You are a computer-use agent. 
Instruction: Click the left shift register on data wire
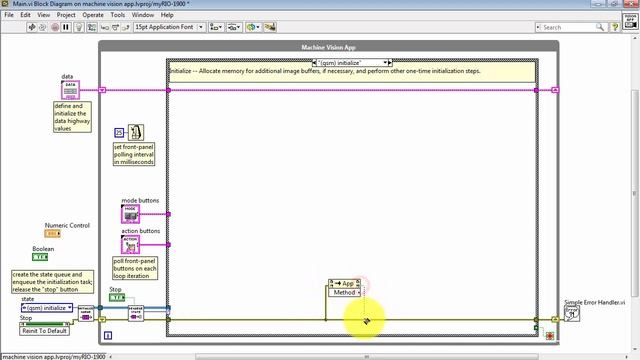[x=102, y=90]
